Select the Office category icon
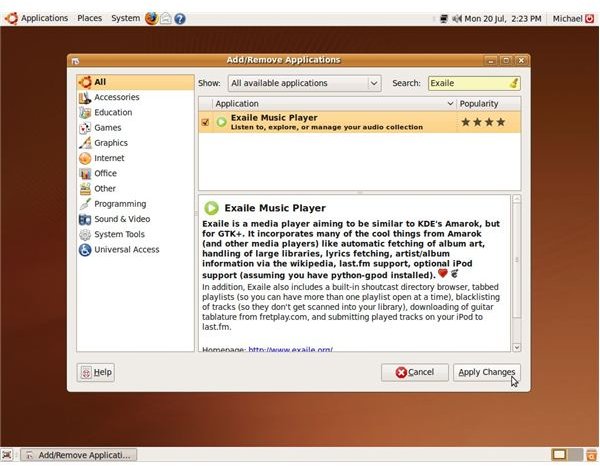 (85, 174)
